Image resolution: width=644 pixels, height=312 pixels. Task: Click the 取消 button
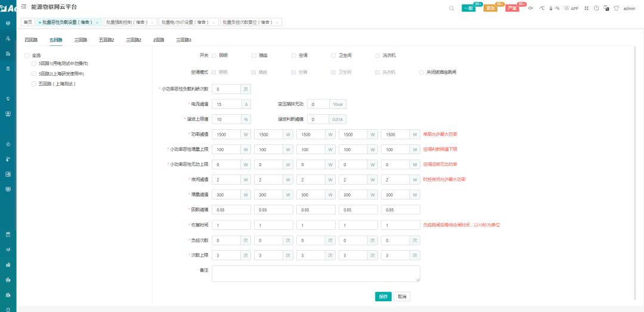[402, 297]
